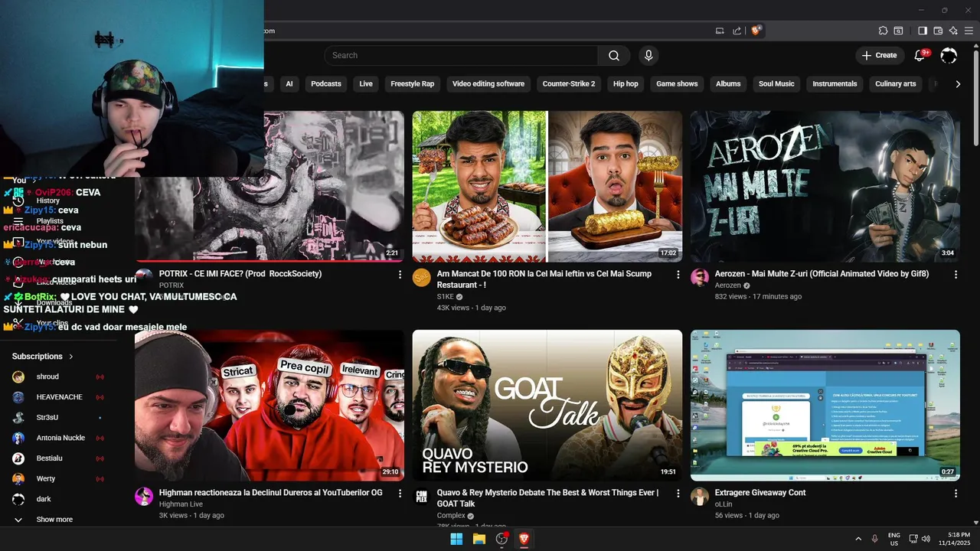The width and height of the screenshot is (980, 551).
Task: Open the shroud subscription channel
Action: coord(58,377)
